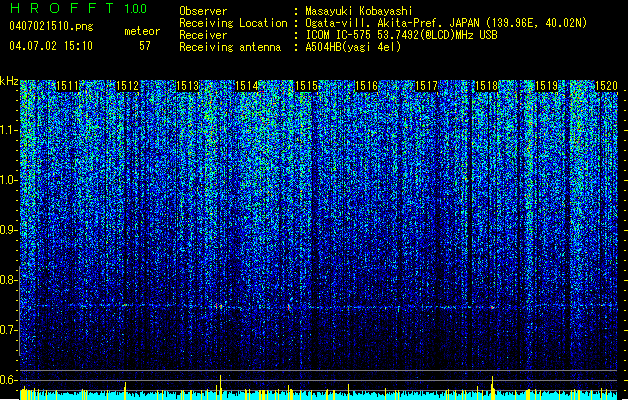
Task: Click the Receiver label
Action: (203, 35)
